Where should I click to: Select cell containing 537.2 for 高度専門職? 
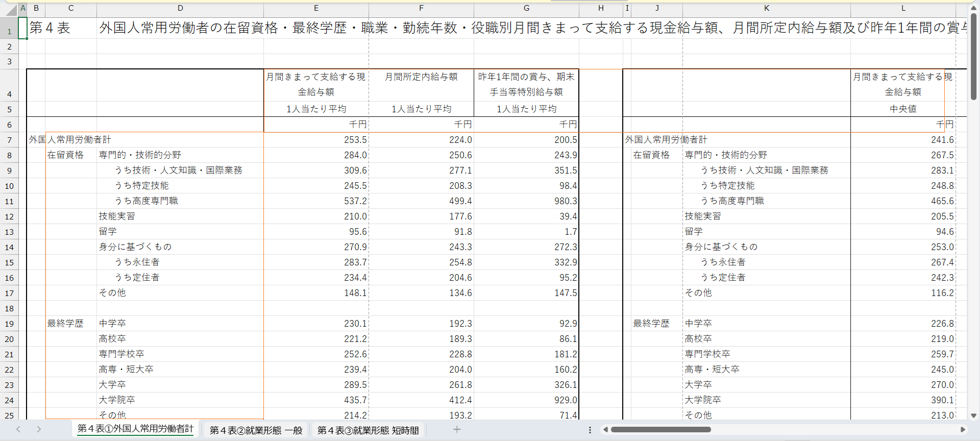316,201
